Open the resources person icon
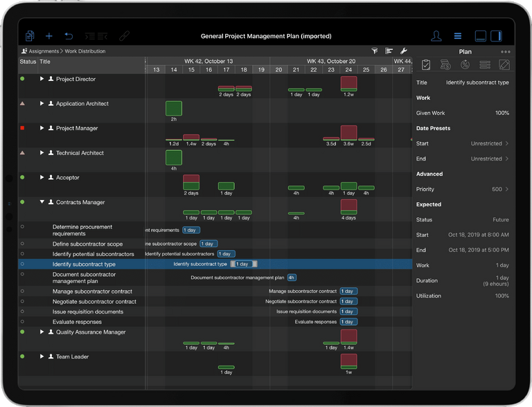Screen dimensions: 532x407 pos(436,36)
